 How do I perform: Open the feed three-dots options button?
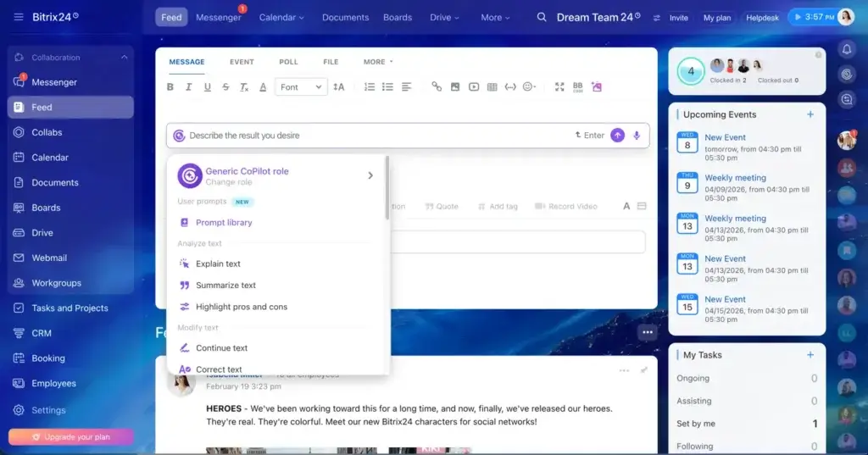pyautogui.click(x=647, y=332)
